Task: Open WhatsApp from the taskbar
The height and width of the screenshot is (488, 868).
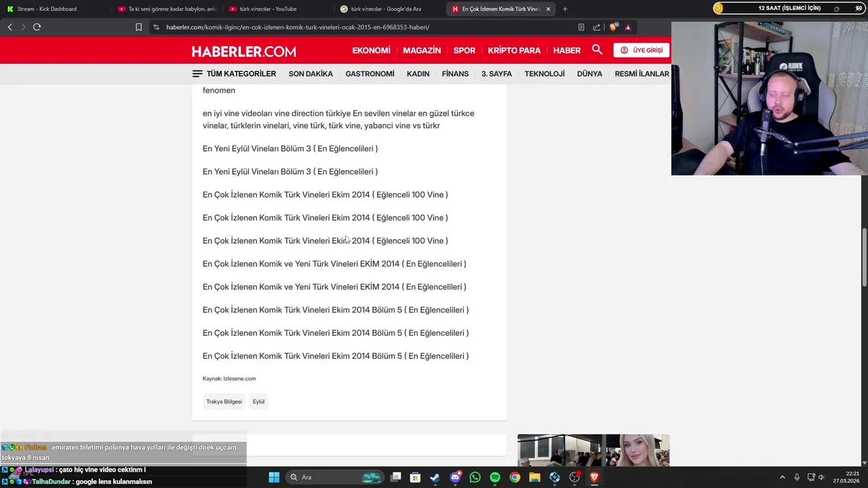Action: (475, 477)
